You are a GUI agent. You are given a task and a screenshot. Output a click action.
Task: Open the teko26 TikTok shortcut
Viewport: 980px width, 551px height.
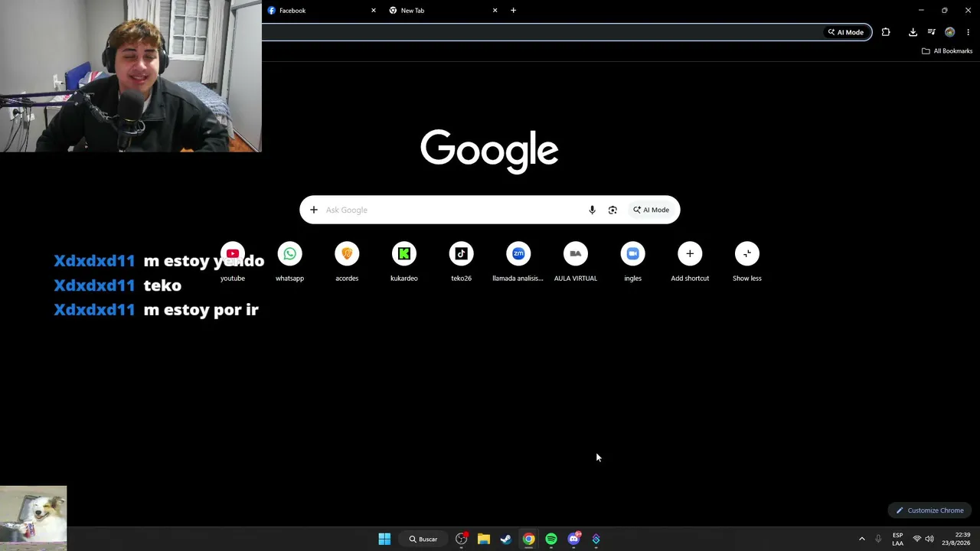[461, 262]
